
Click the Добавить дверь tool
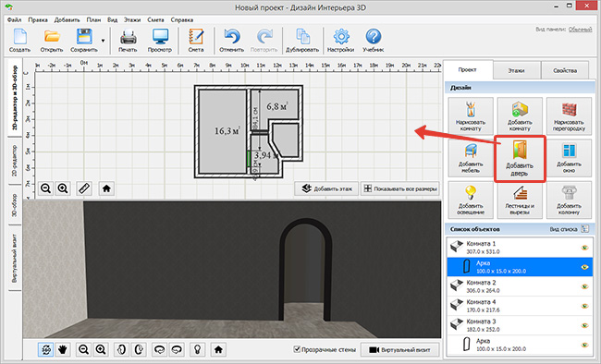point(520,159)
